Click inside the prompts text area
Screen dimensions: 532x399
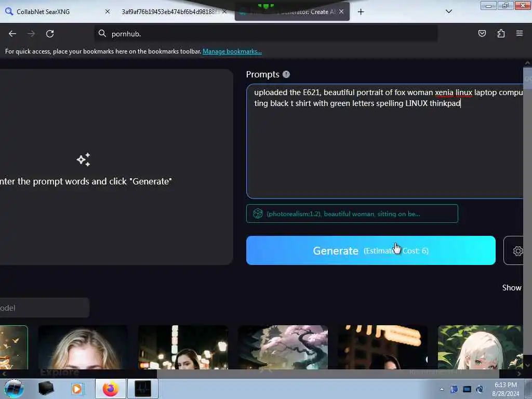385,141
